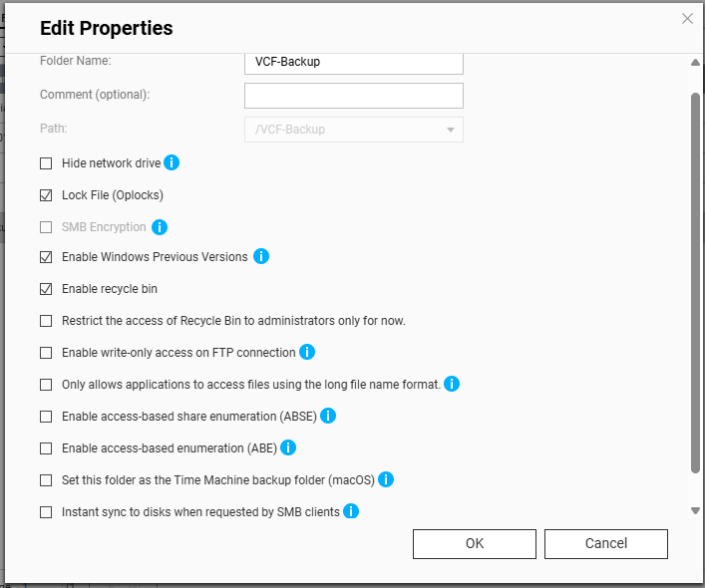Image resolution: width=705 pixels, height=588 pixels.
Task: Click info icon beside Hide network drive
Action: (x=172, y=162)
